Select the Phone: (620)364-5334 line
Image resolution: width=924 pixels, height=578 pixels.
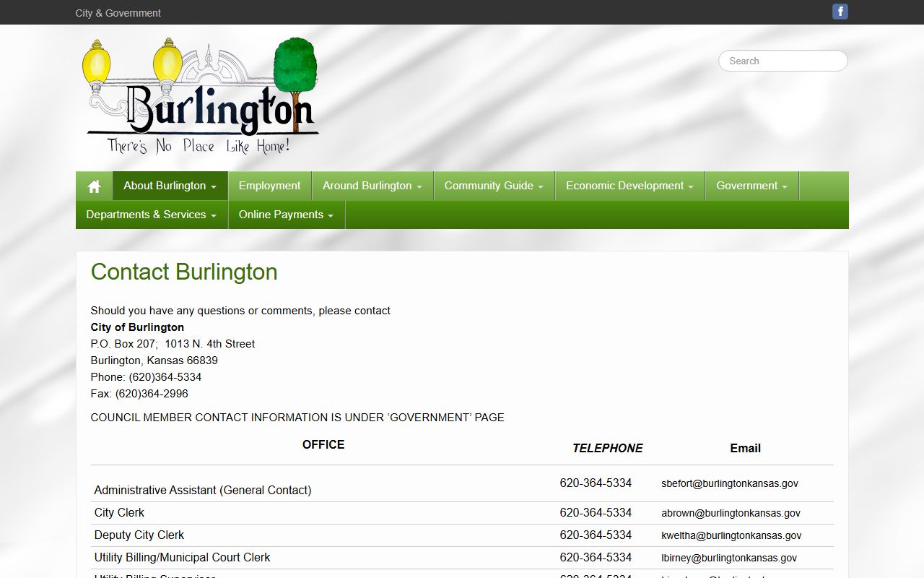[x=146, y=377]
